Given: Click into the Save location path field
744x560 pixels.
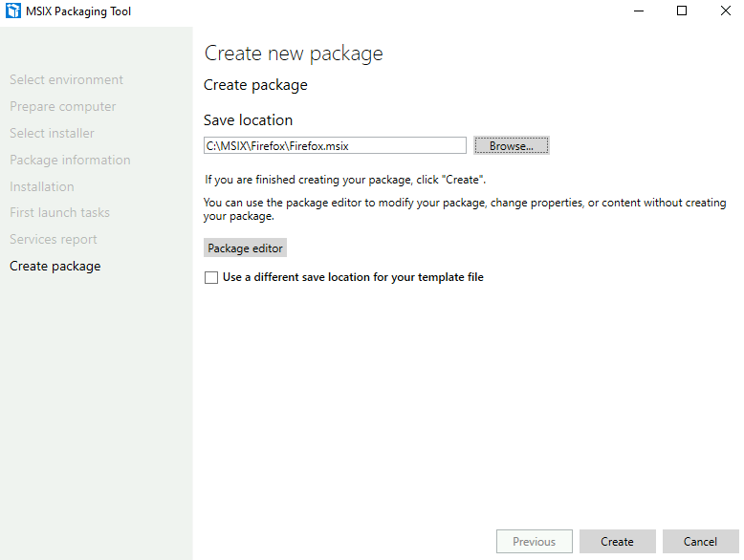Looking at the screenshot, I should pyautogui.click(x=335, y=145).
